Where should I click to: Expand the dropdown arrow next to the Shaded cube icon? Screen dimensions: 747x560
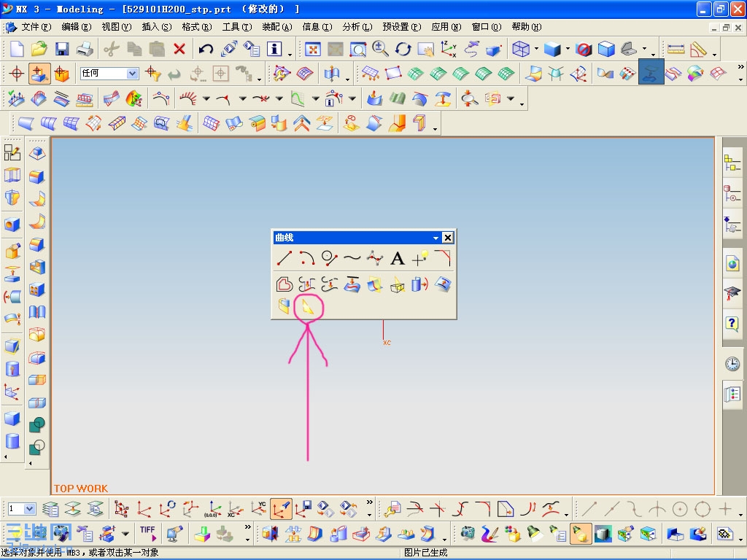568,49
